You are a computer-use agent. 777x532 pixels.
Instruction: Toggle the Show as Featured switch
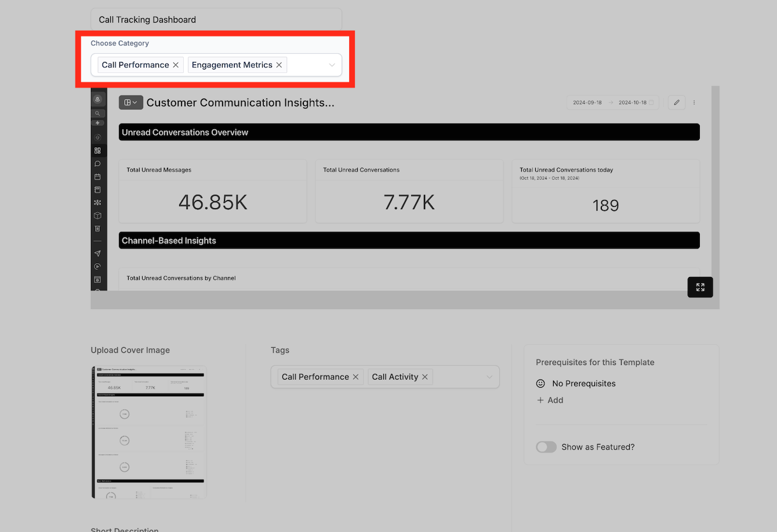pos(546,447)
